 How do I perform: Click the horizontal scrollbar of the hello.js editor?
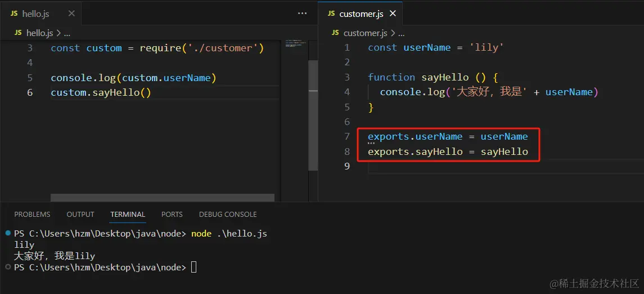(162, 198)
